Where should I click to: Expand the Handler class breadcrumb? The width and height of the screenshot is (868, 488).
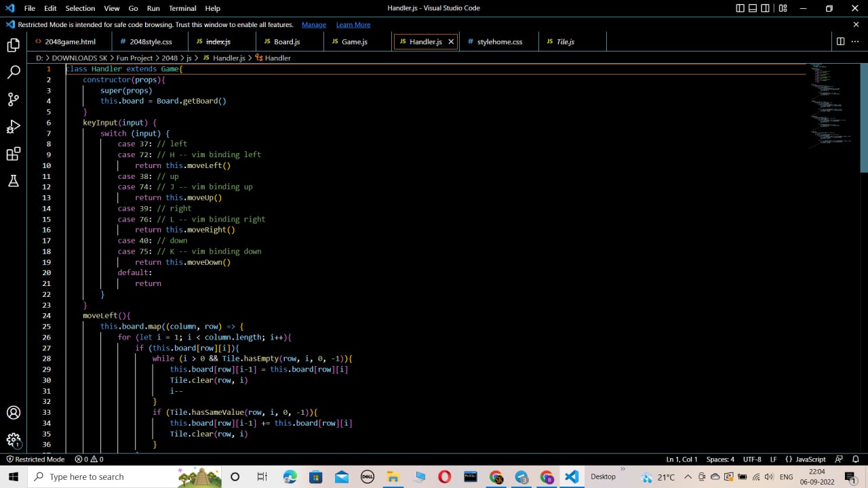point(273,58)
